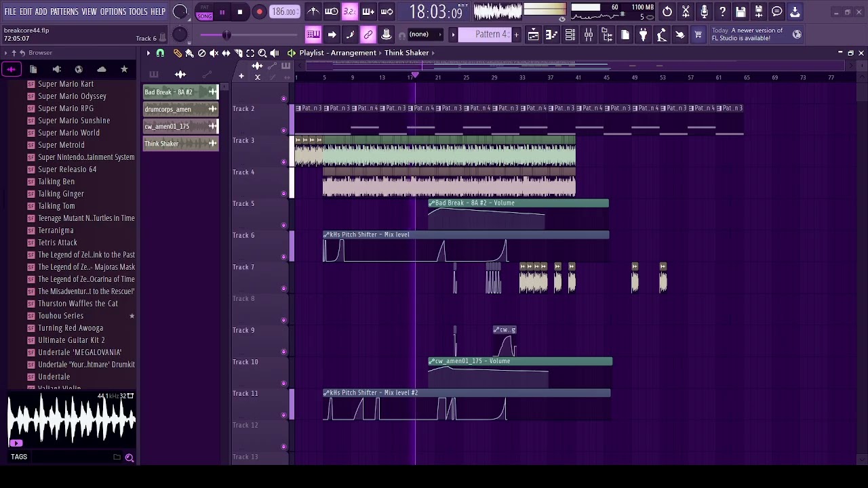Select the mute tool in playlist toolbar

[214, 53]
